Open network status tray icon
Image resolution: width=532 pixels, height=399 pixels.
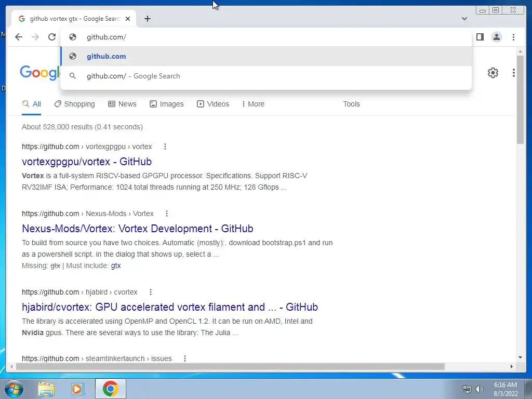[467, 389]
